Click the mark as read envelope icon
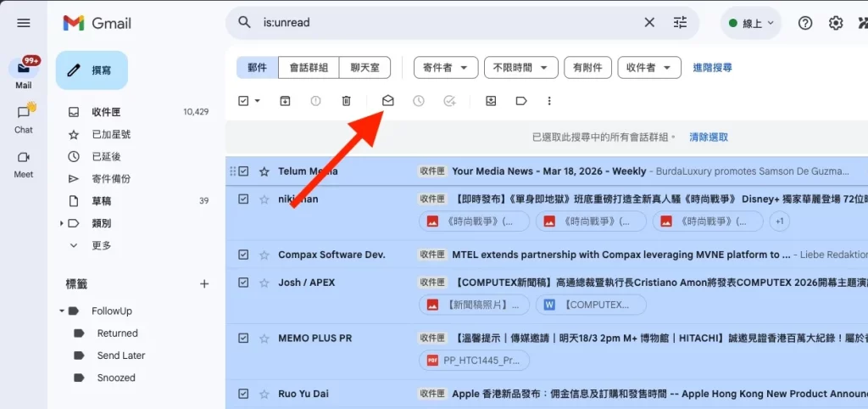This screenshot has height=409, width=868. tap(387, 101)
